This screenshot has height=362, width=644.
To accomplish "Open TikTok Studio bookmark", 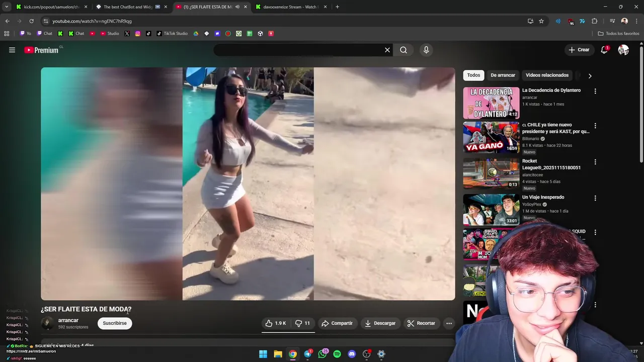I will [172, 34].
